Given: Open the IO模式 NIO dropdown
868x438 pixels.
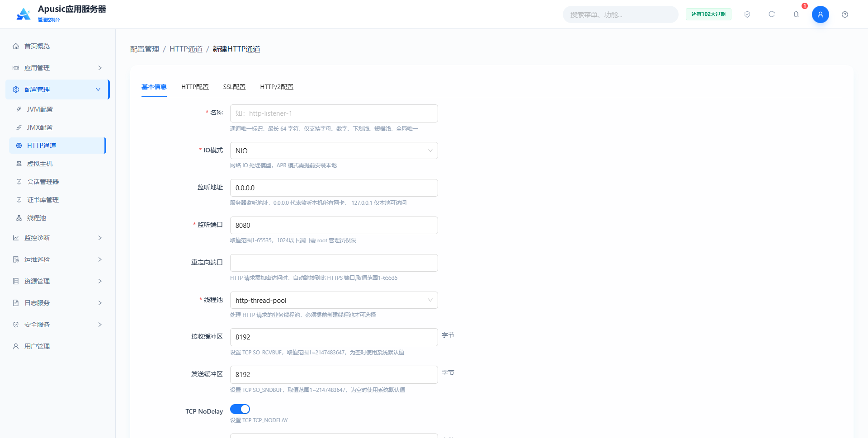Looking at the screenshot, I should pyautogui.click(x=334, y=151).
